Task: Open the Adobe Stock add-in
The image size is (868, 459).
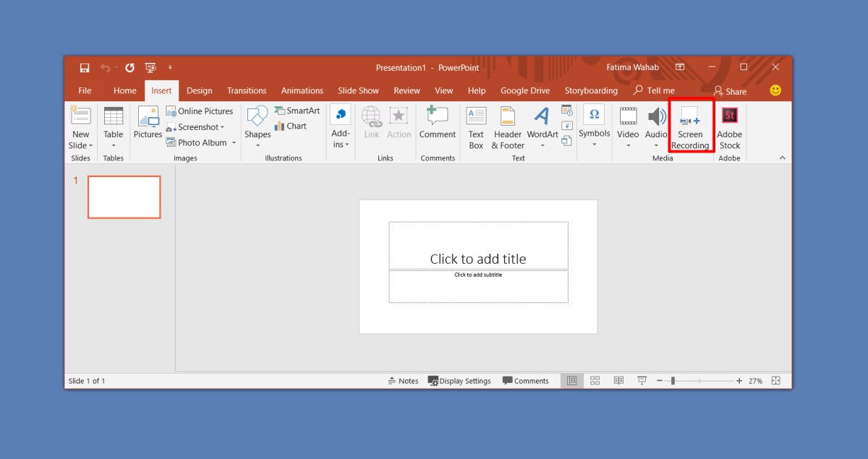Action: 729,117
